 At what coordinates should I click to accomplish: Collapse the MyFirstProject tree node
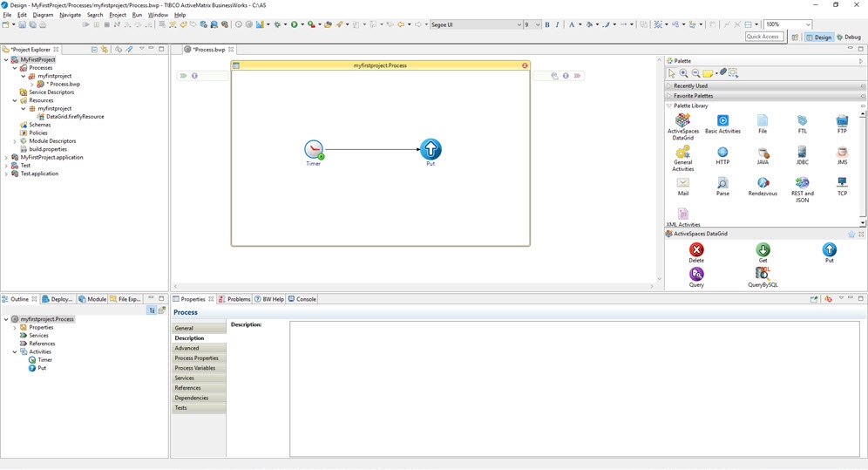(x=5, y=59)
